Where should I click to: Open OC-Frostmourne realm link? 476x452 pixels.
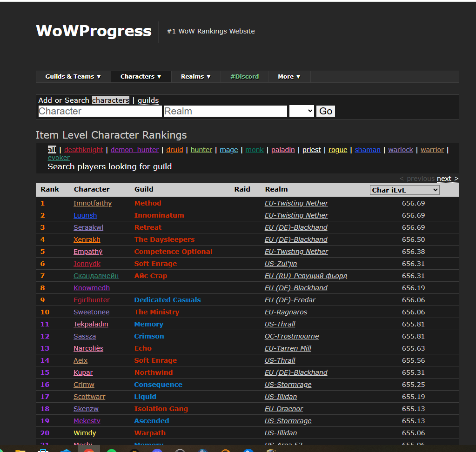click(x=292, y=336)
